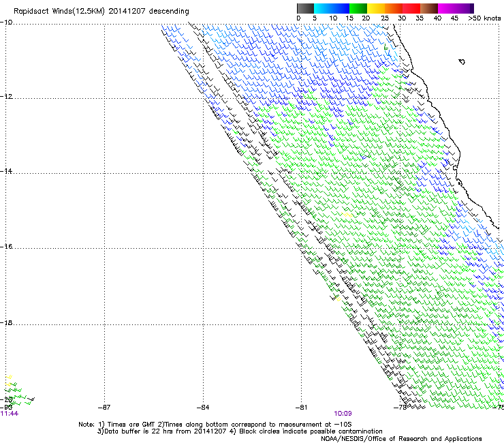Click the '40' legend scale label
This screenshot has height=443, width=504.
437,18
